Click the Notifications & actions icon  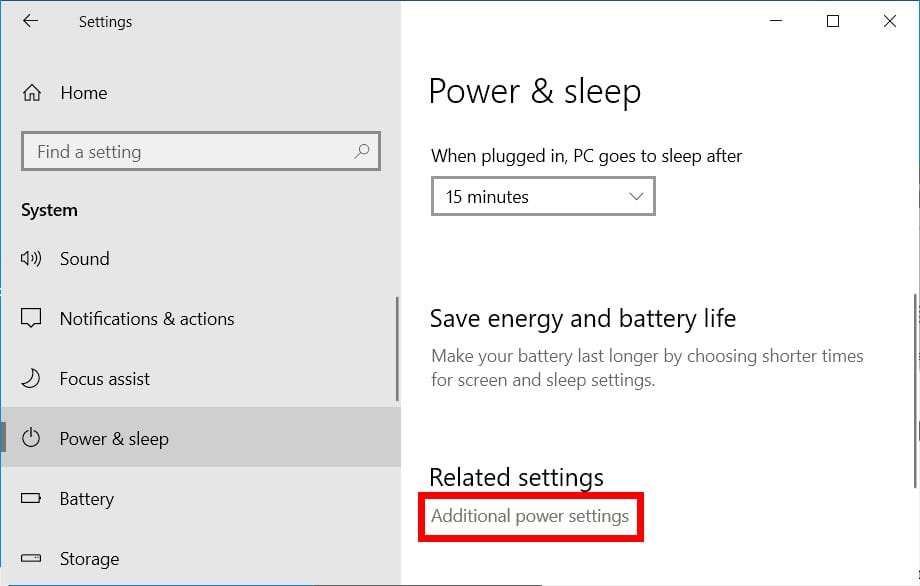click(31, 319)
